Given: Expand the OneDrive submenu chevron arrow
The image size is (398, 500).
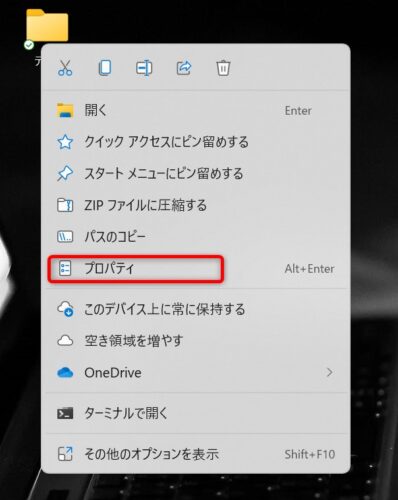Looking at the screenshot, I should pos(329,372).
